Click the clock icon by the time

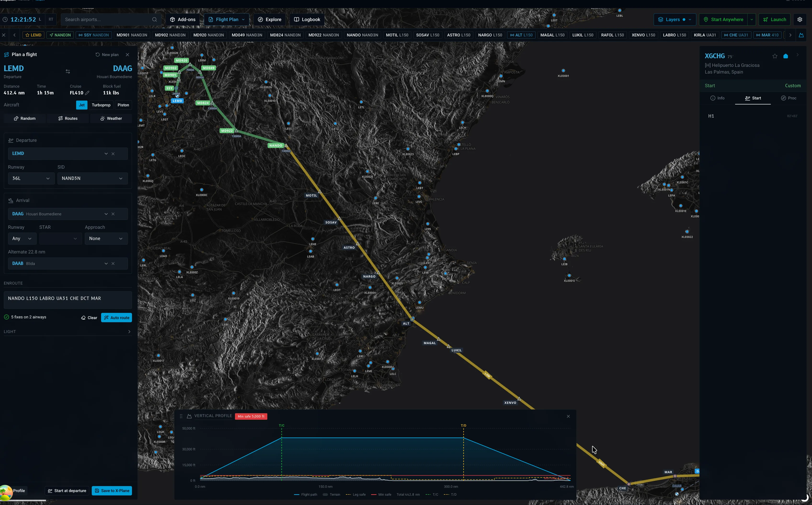point(5,19)
